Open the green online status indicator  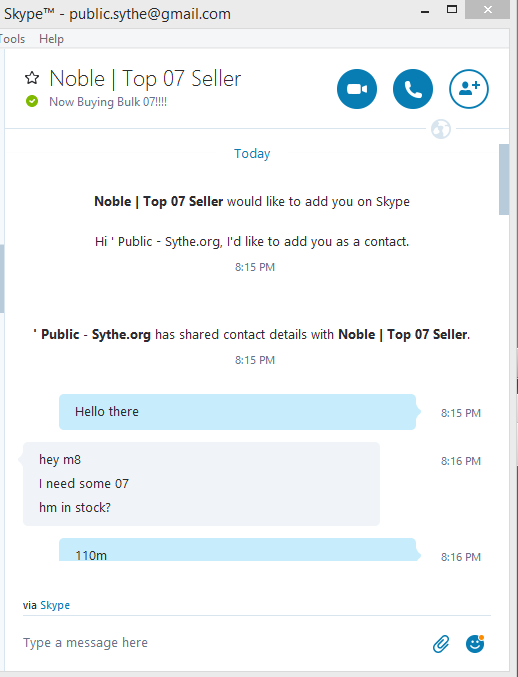(32, 101)
